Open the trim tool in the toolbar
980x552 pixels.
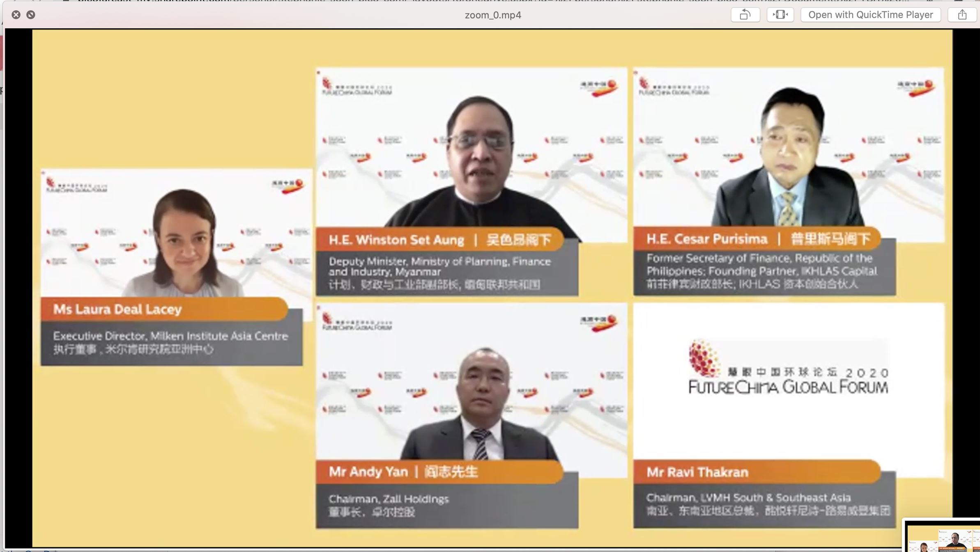(780, 15)
